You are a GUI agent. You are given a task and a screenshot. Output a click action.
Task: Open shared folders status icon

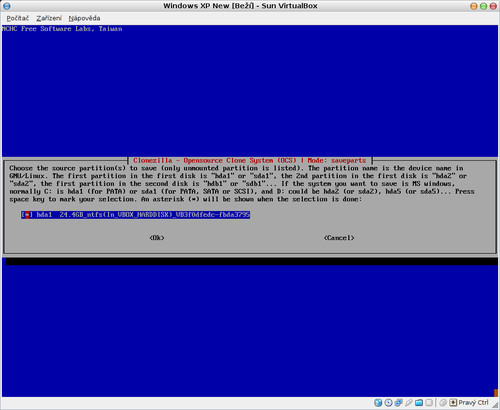click(x=419, y=403)
